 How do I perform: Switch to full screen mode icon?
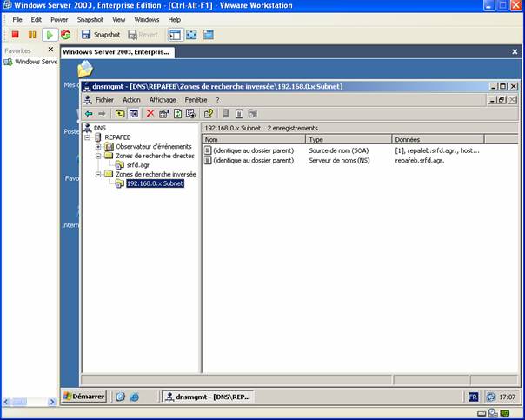coord(191,35)
